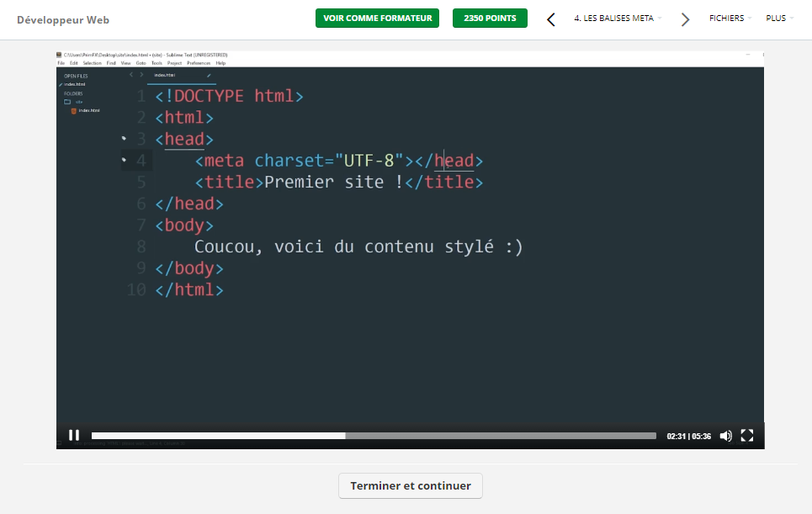Go to next lesson arrow
This screenshot has width=812, height=514.
click(685, 19)
